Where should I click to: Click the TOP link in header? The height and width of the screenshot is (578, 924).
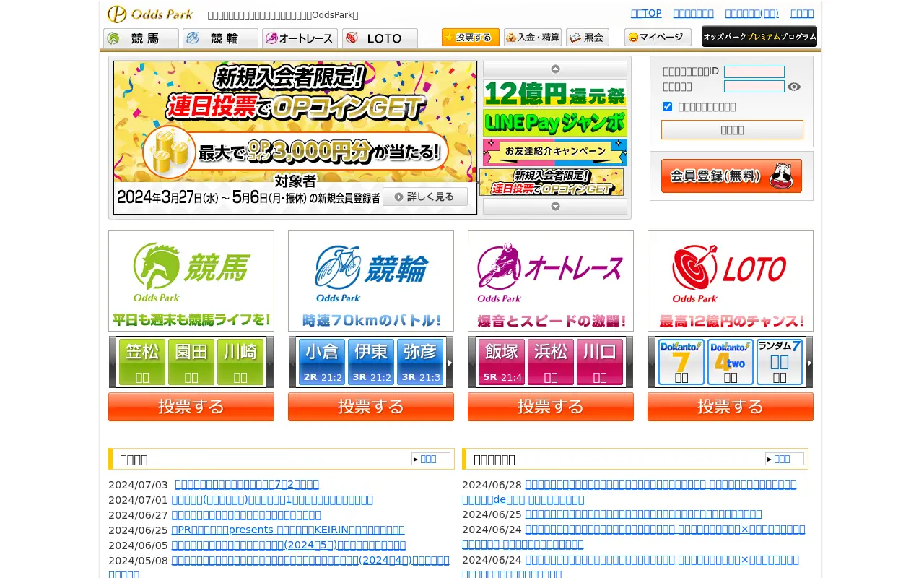(x=646, y=13)
